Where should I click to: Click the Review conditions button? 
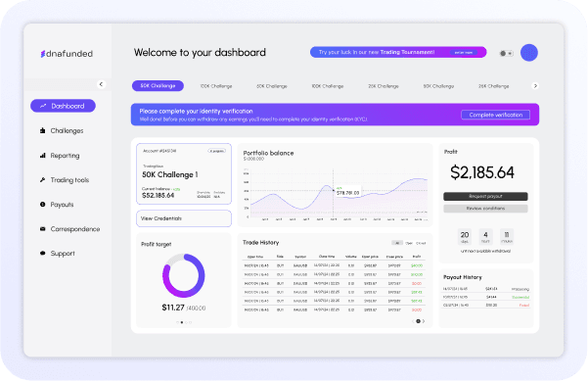pyautogui.click(x=485, y=209)
